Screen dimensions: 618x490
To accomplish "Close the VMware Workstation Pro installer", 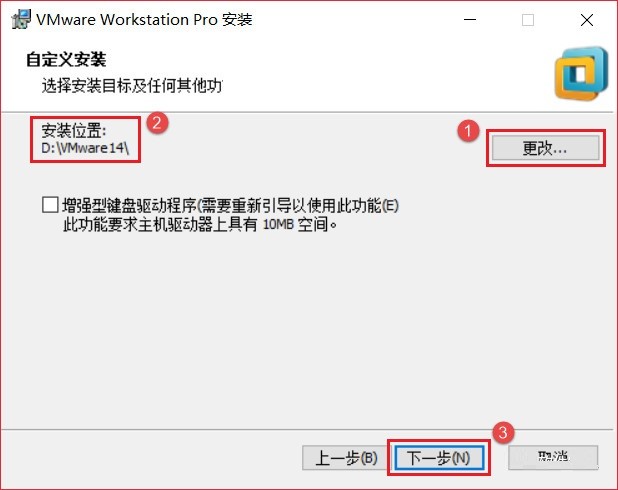I will [587, 20].
